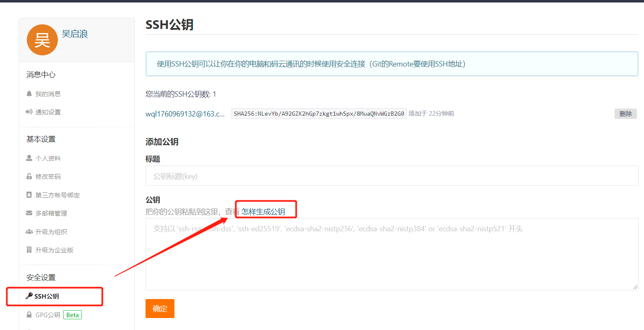Open the 怎样生成公钥 help link
This screenshot has height=330, width=644.
[x=263, y=212]
